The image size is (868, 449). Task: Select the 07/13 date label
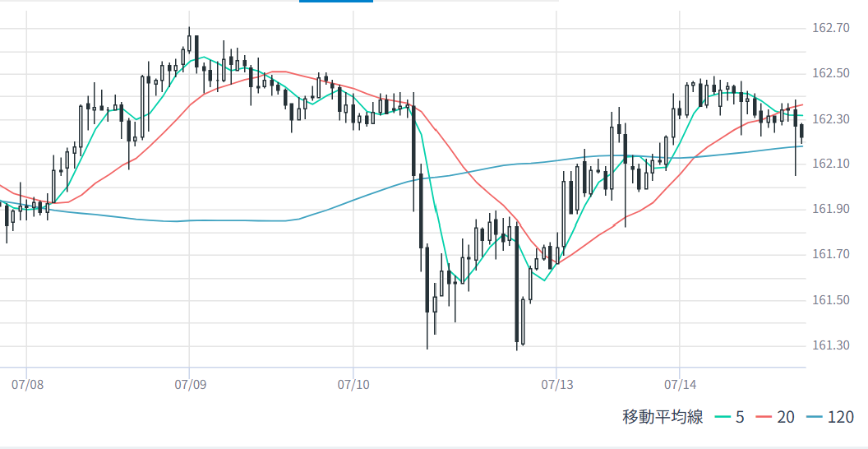[557, 384]
